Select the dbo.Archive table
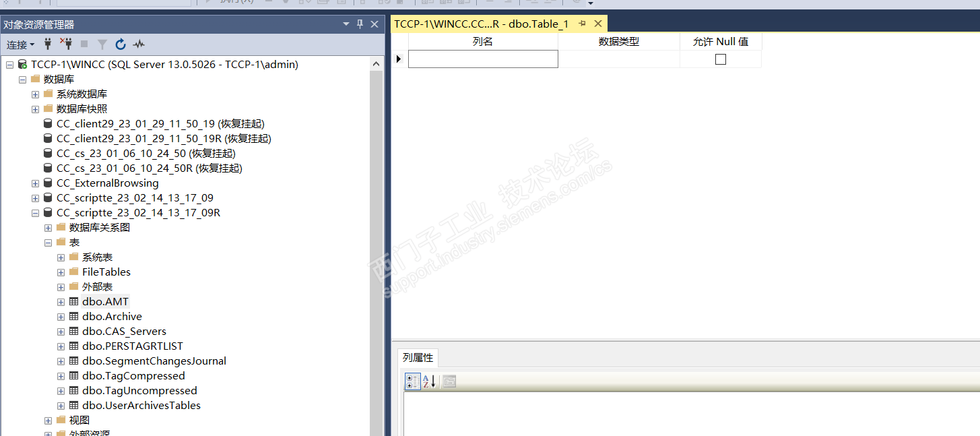The width and height of the screenshot is (980, 436). point(112,317)
